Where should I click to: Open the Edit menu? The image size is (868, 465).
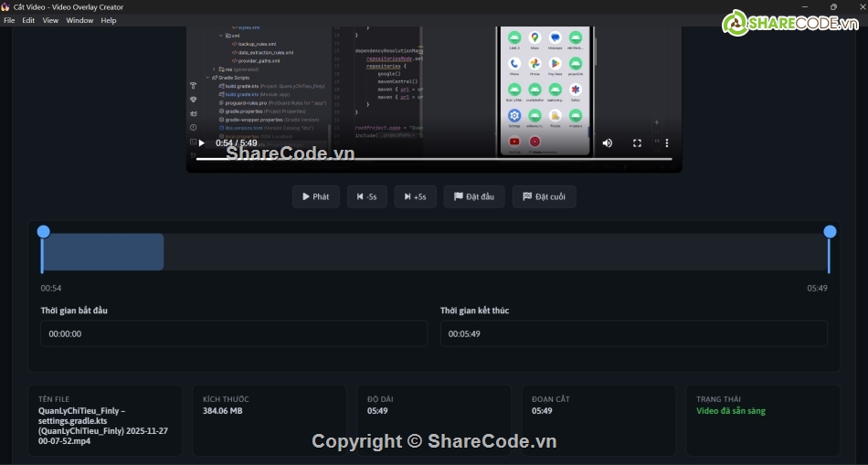pyautogui.click(x=28, y=20)
